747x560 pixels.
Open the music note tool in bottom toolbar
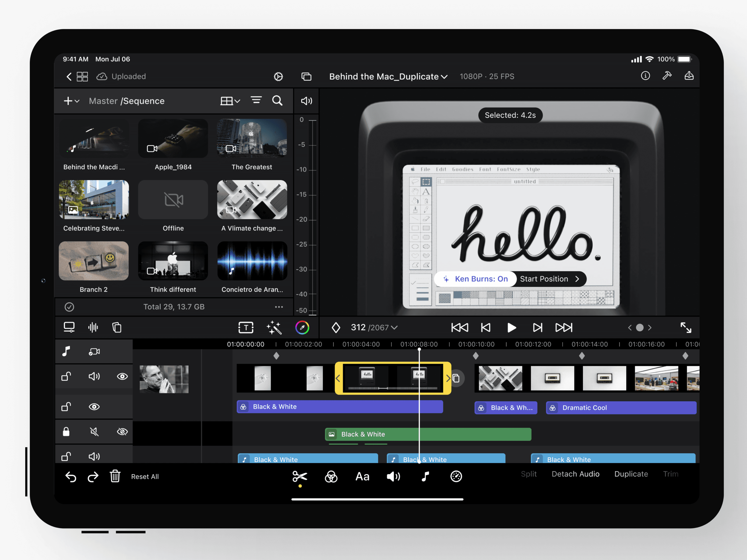(x=425, y=477)
